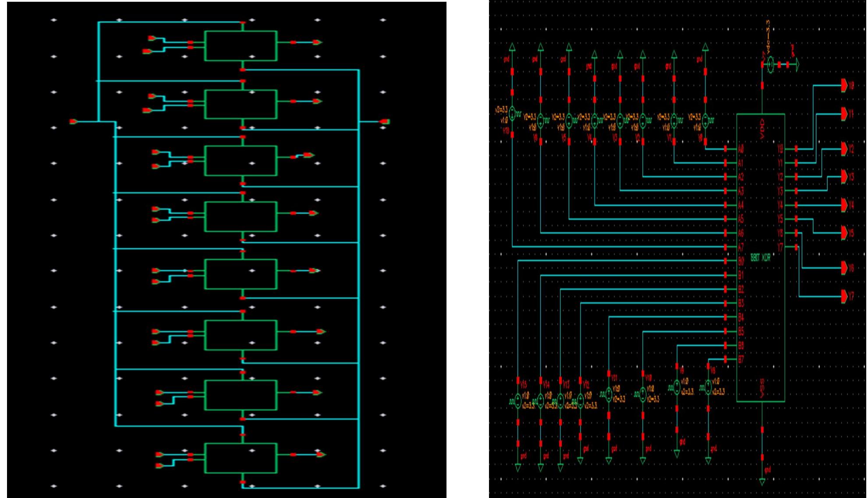Click the red square pin on A0 input
Screen dimensions: 868x498
coord(726,148)
